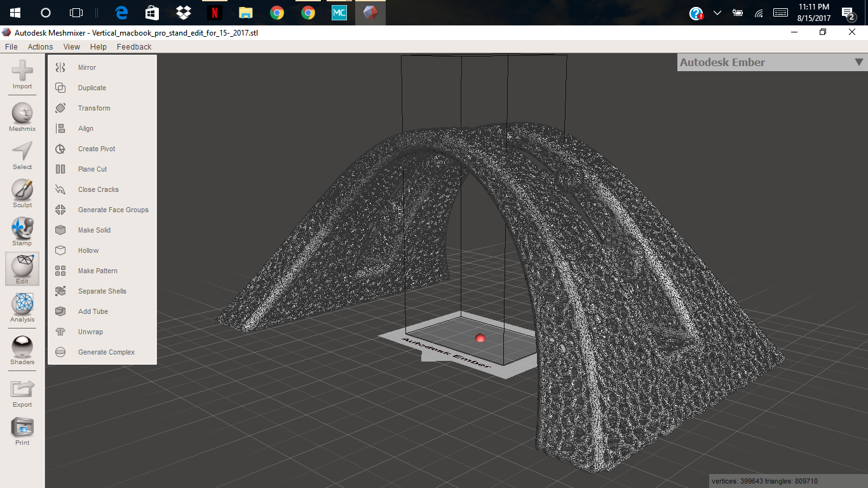
Task: Select the Create Pivot command label
Action: pyautogui.click(x=97, y=149)
